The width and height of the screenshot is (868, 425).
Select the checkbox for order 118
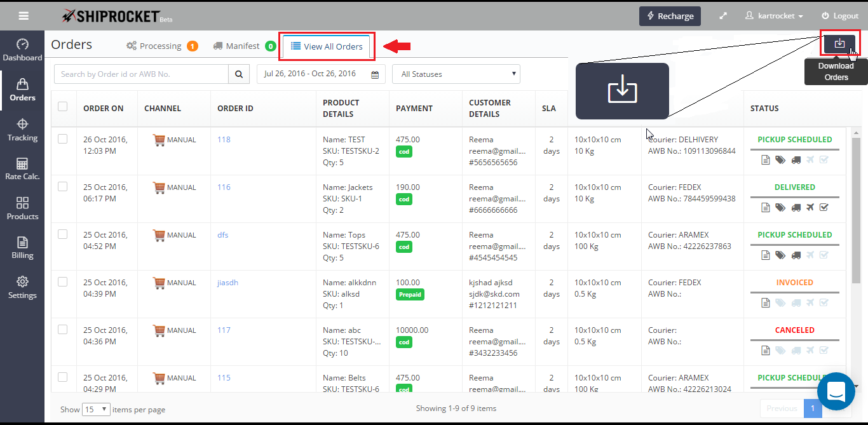click(63, 139)
